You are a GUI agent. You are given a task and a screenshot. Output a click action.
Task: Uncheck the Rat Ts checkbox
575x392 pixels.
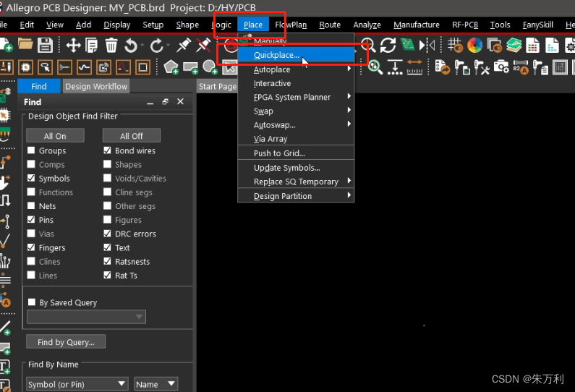[108, 275]
